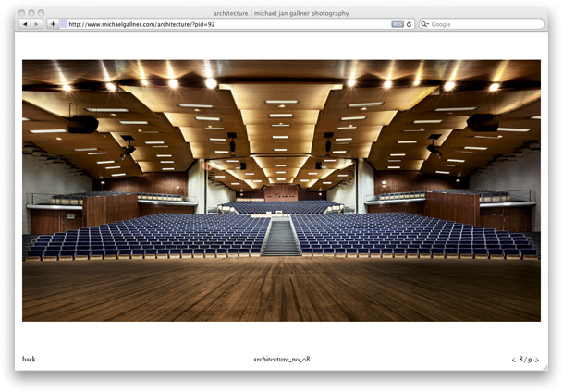The image size is (563, 392).
Task: Add bookmark with the plus button
Action: pyautogui.click(x=53, y=24)
